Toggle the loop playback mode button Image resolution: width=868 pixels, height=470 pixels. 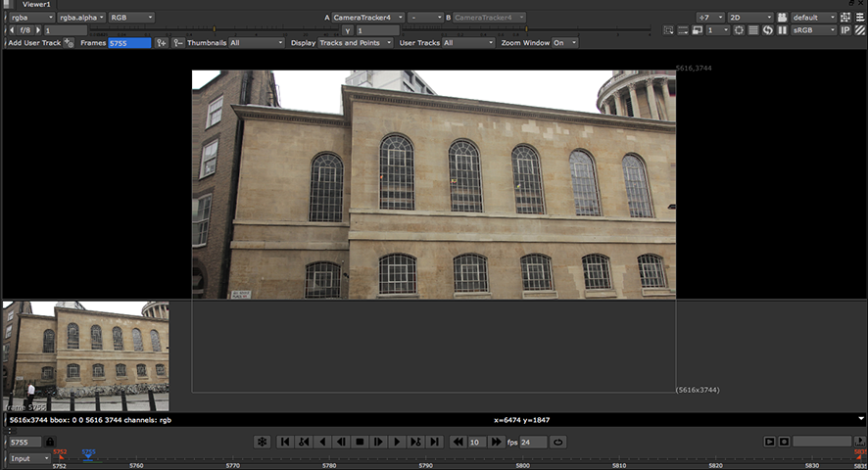558,442
